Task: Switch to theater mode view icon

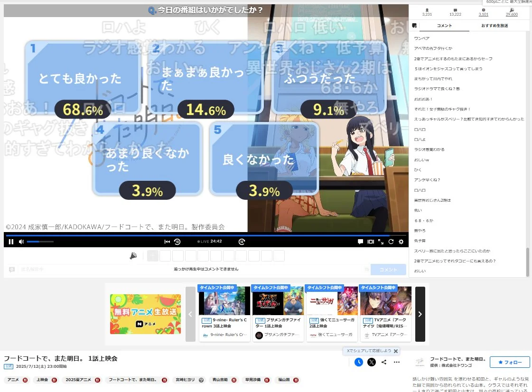Action: coord(371,242)
